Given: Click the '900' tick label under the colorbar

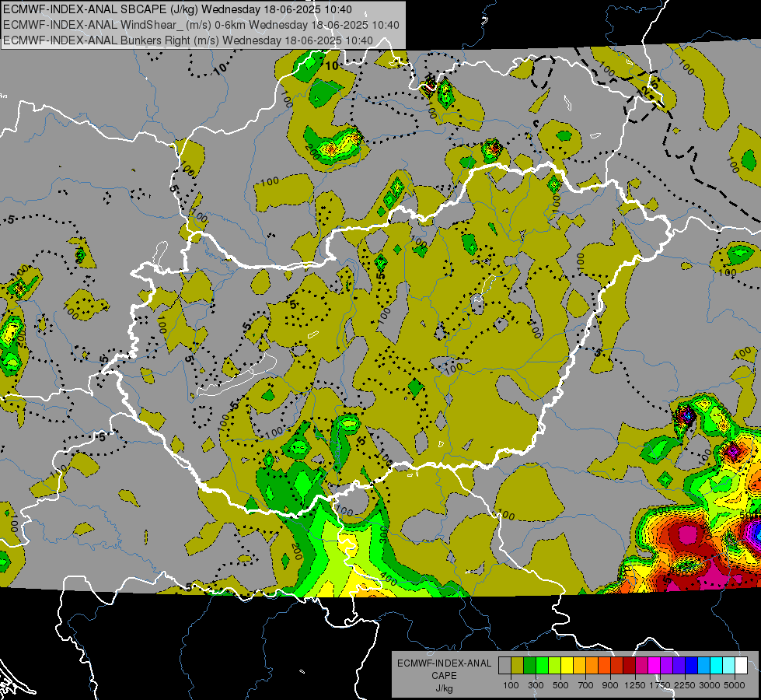Looking at the screenshot, I should pyautogui.click(x=610, y=685).
